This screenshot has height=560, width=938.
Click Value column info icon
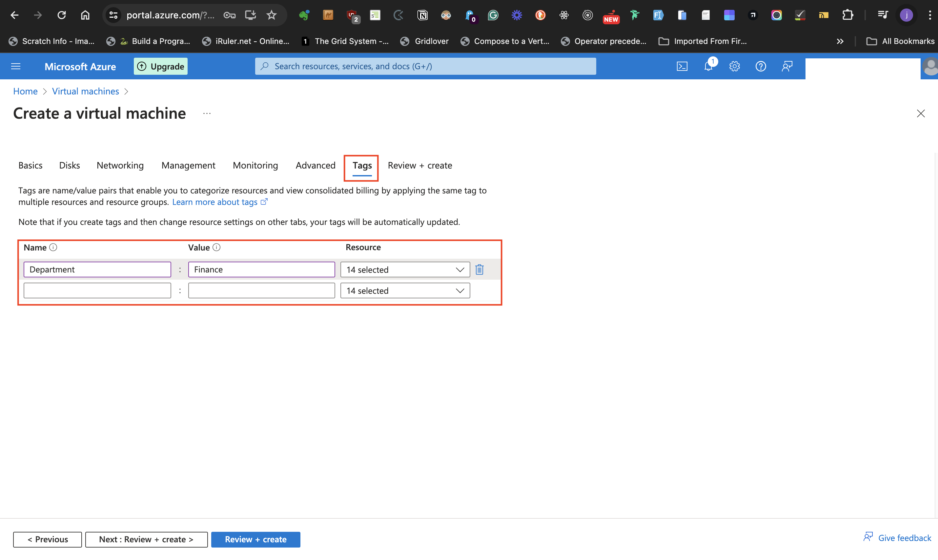pyautogui.click(x=216, y=247)
